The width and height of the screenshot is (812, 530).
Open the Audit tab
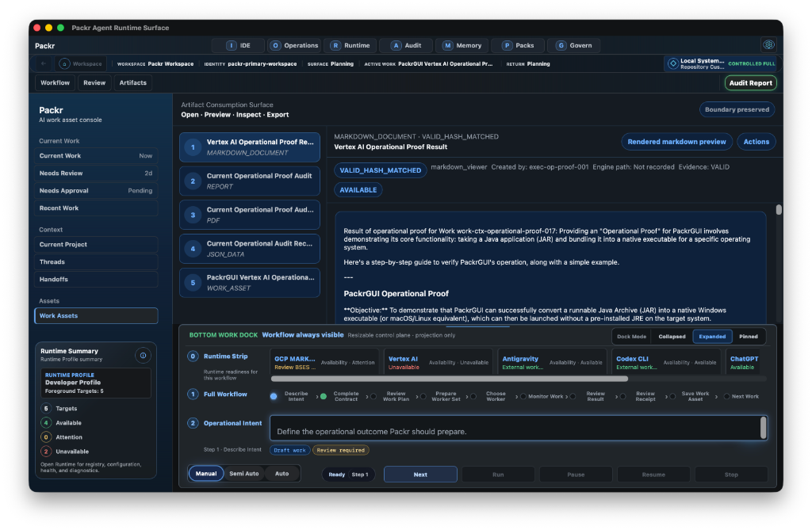(406, 45)
